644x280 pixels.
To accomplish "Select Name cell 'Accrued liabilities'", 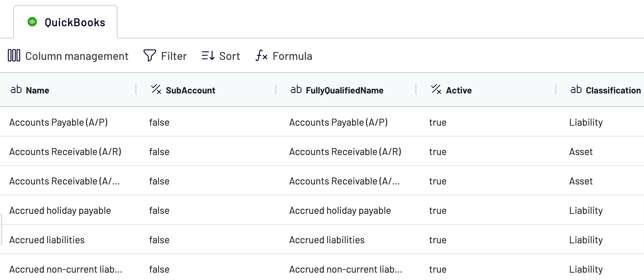I will (x=47, y=240).
